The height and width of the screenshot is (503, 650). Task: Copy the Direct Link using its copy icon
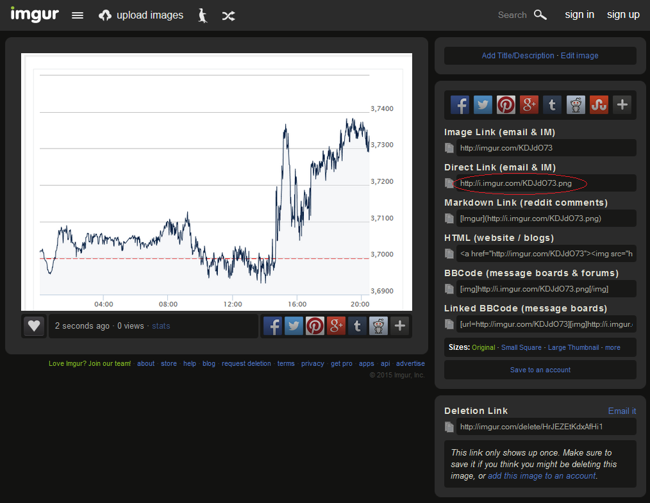pyautogui.click(x=450, y=184)
